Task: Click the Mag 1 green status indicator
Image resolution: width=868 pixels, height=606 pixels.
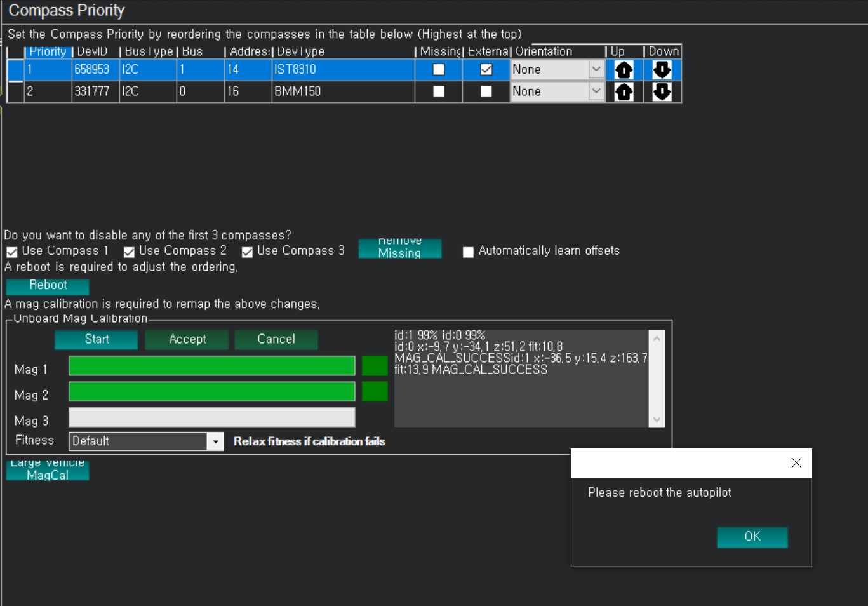Action: point(375,366)
